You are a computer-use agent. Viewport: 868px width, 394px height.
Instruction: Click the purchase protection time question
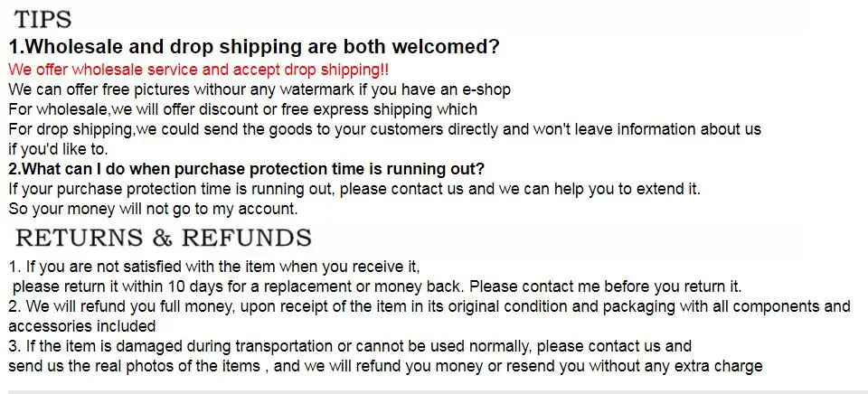(247, 168)
